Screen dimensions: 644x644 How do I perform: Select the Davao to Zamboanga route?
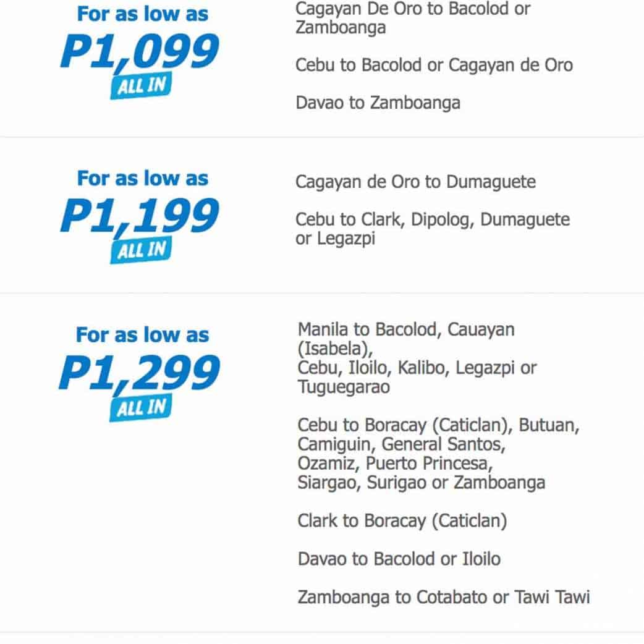pos(378,102)
